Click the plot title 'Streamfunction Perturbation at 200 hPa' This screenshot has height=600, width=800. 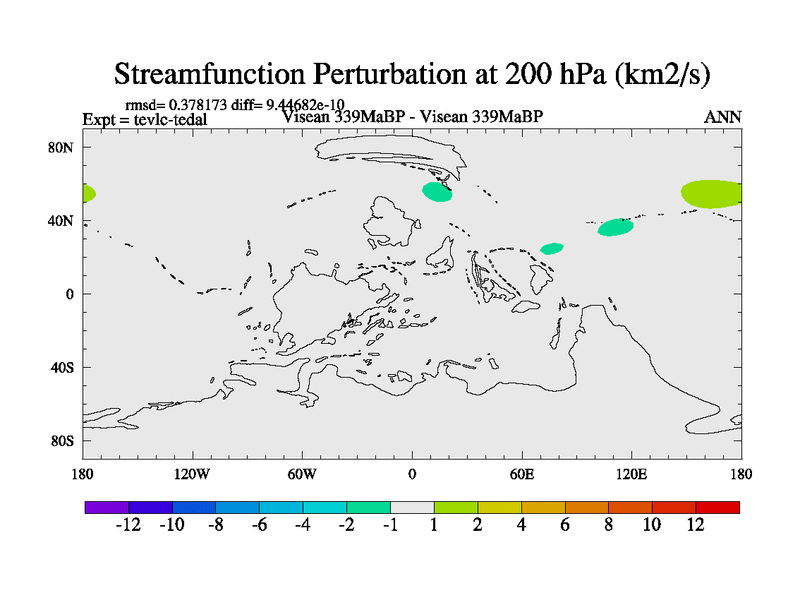(x=412, y=73)
